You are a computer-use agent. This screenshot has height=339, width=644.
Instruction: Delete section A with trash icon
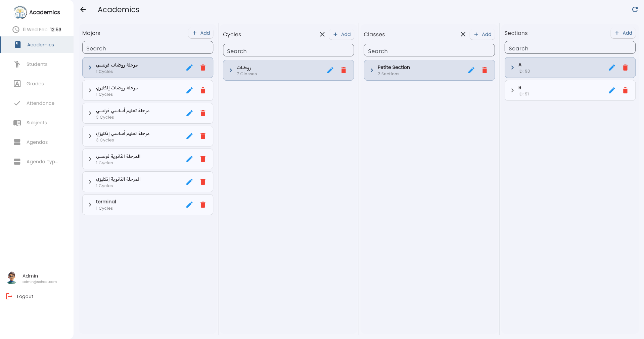(x=625, y=68)
